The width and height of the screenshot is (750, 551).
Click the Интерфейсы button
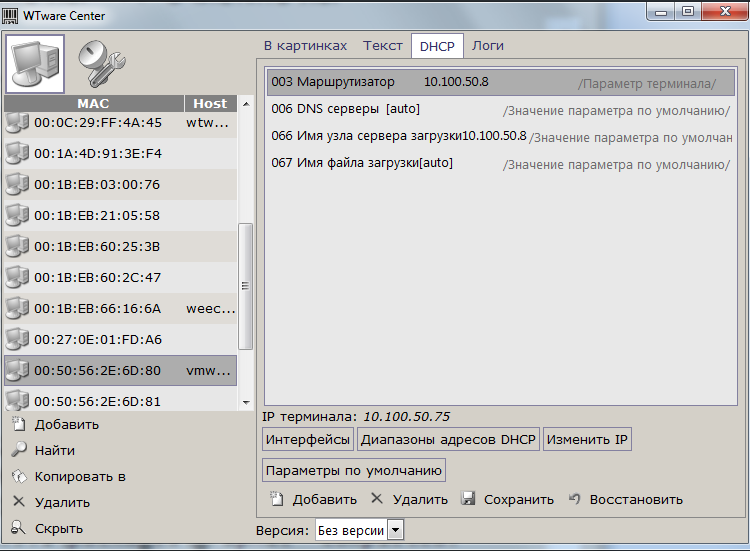[308, 440]
